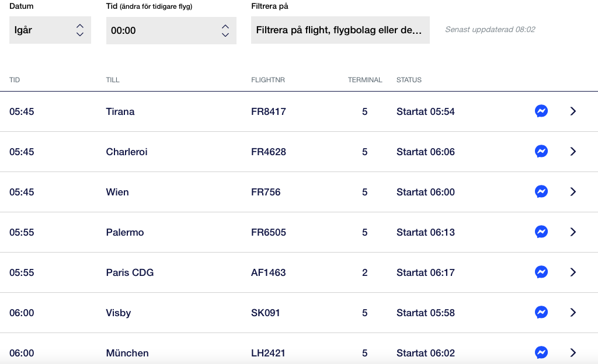This screenshot has width=598, height=364.
Task: Click the FLIGHTNR column header
Action: 267,80
